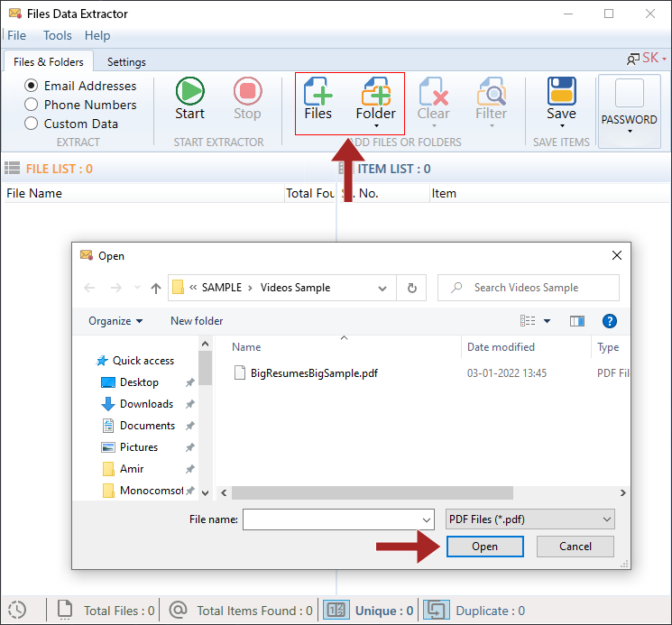
Task: Expand the PASSWORD dropdown arrow
Action: pos(630,131)
